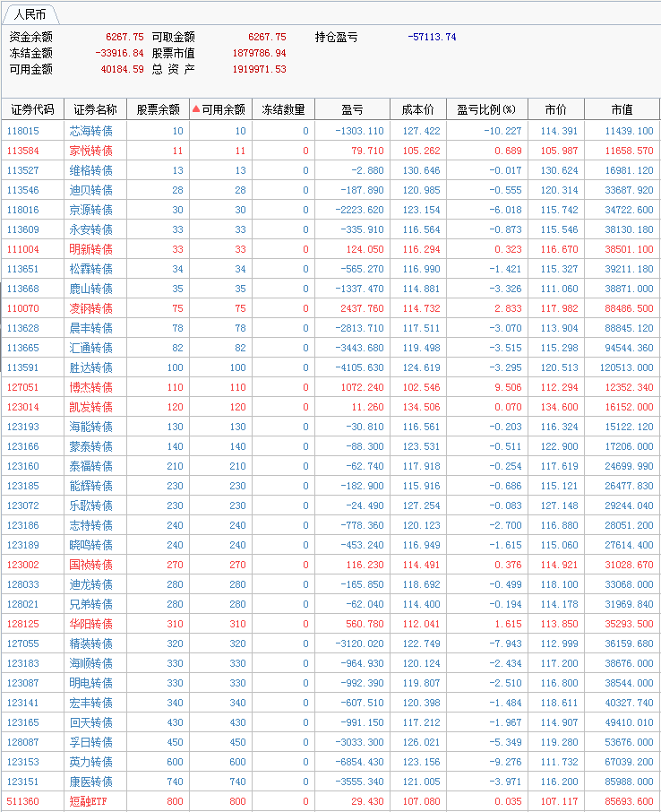
Task: Sort by 证券代码 column header
Action: 32,109
